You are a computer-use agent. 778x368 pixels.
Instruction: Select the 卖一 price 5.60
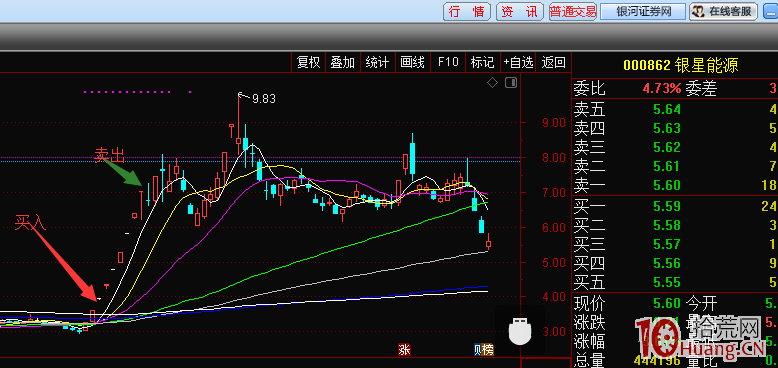[x=666, y=185]
